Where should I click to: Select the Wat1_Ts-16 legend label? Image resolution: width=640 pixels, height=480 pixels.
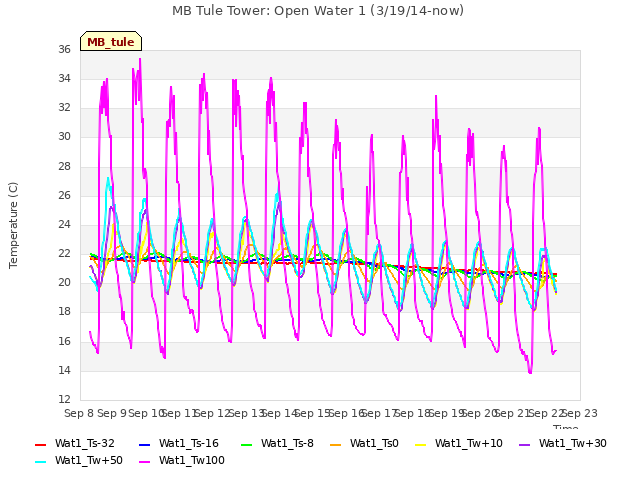coord(189,444)
